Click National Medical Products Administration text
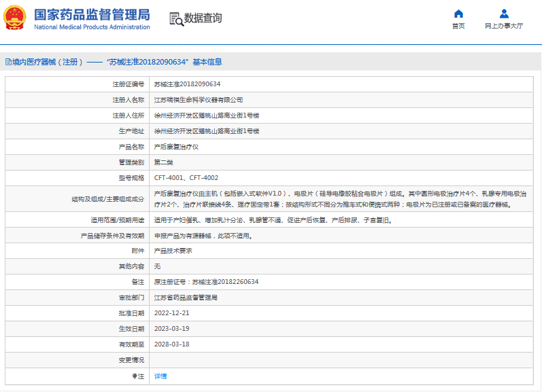The width and height of the screenshot is (542, 392). (x=92, y=27)
